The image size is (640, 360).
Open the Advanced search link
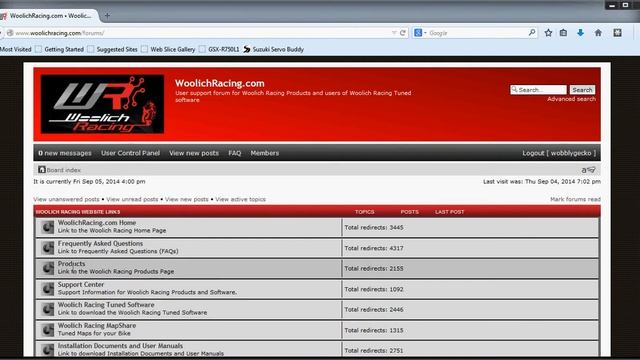571,99
